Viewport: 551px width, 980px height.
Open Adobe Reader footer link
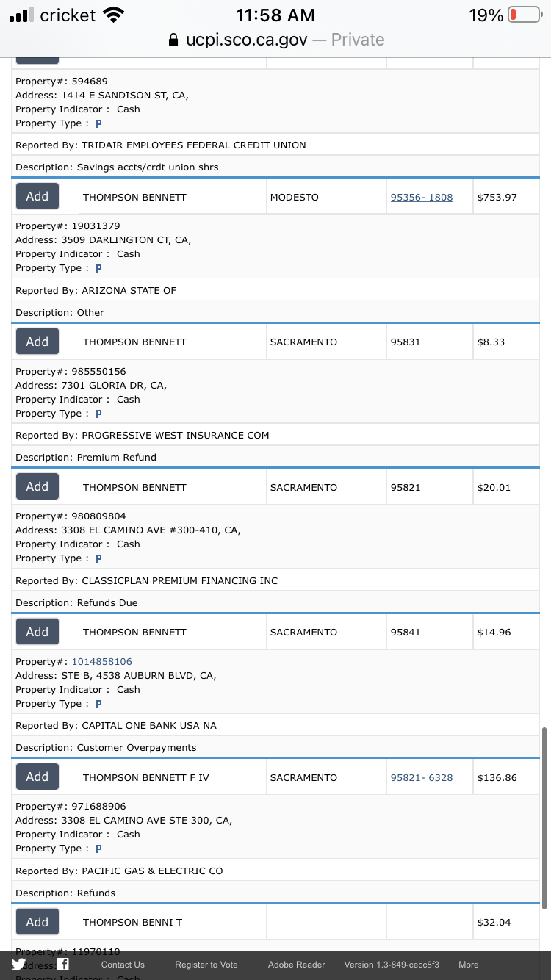[297, 965]
